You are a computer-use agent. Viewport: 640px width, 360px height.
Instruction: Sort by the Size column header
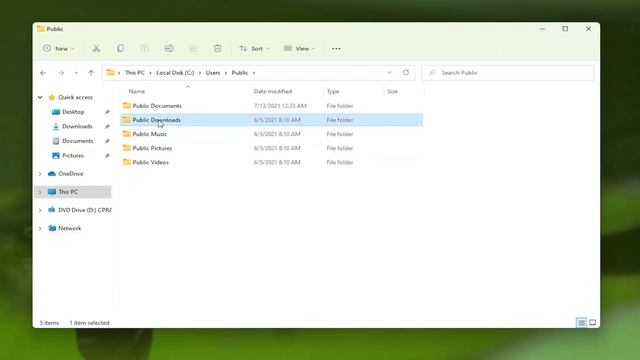click(392, 91)
